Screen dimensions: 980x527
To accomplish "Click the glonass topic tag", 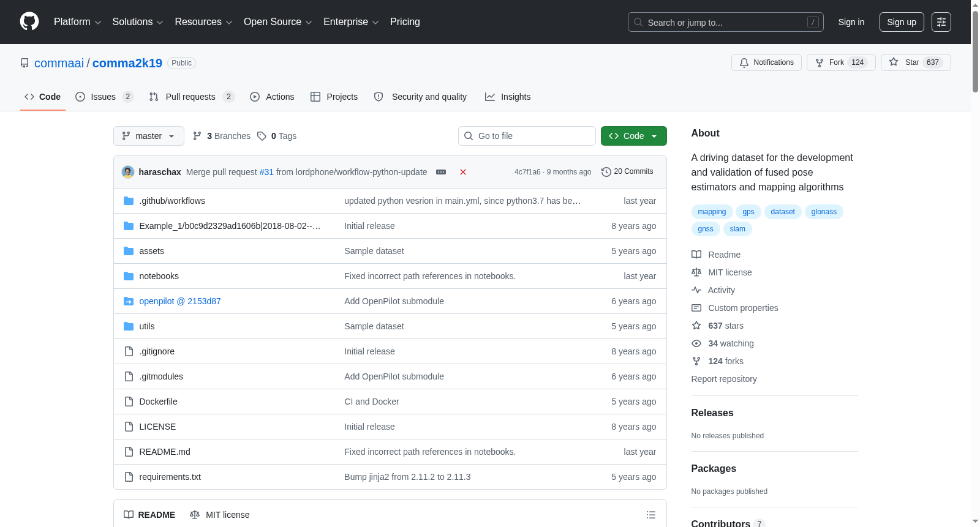I will 824,212.
